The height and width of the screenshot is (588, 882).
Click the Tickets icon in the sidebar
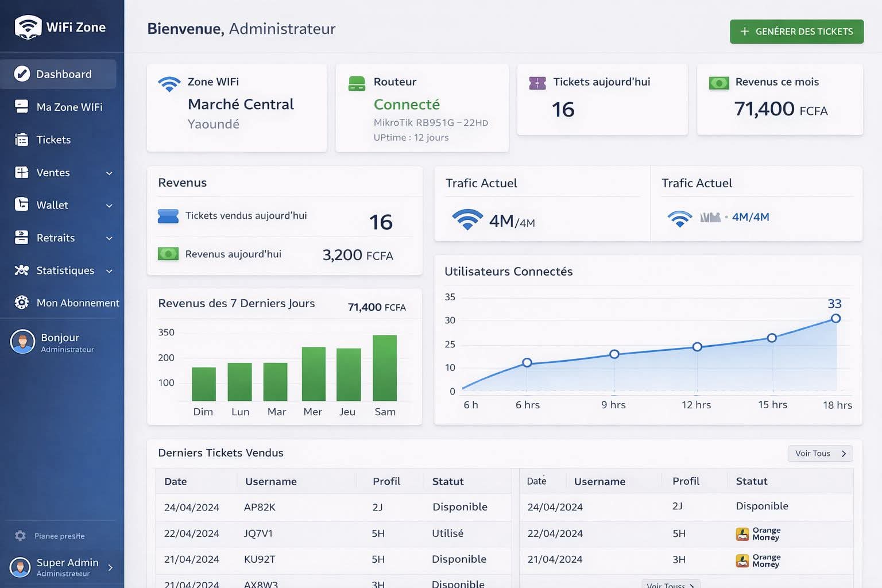[x=21, y=140]
